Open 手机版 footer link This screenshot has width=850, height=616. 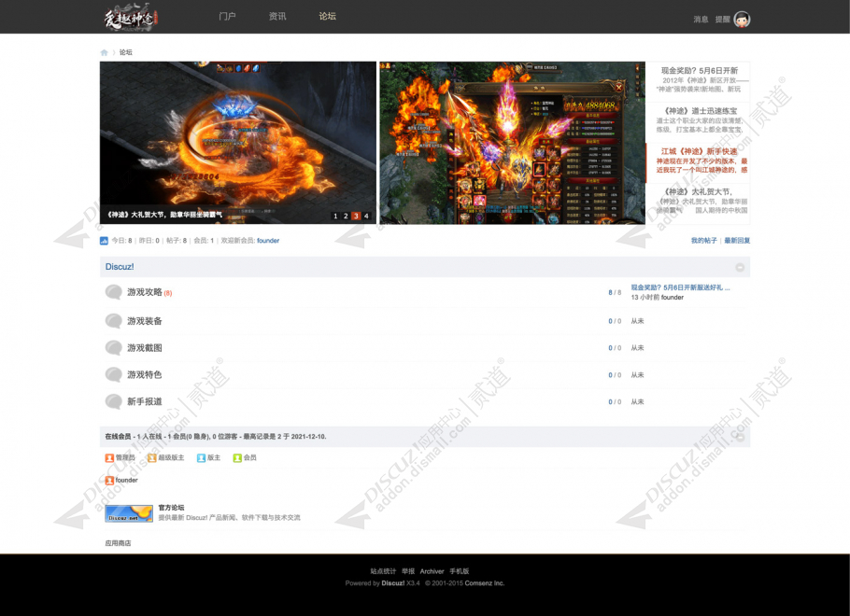(x=460, y=571)
